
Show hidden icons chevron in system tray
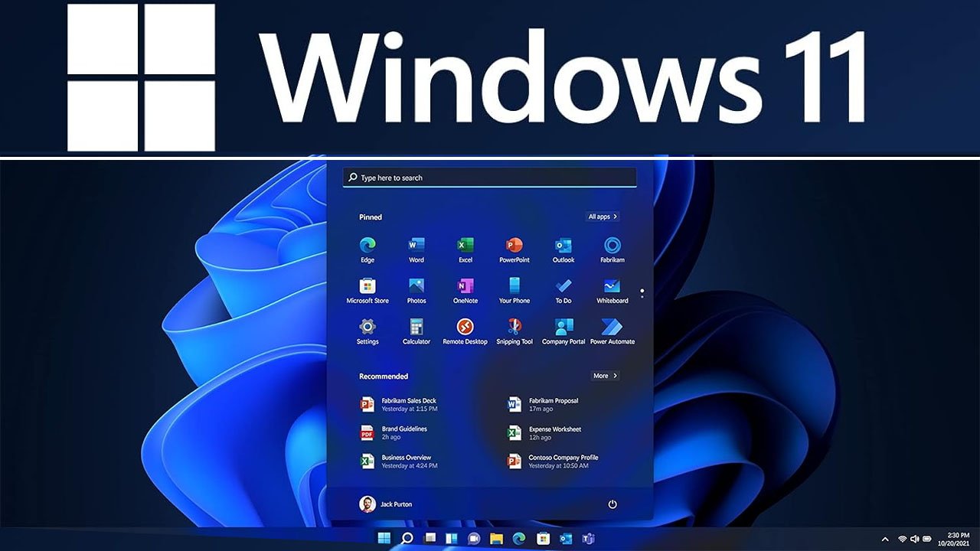click(x=886, y=539)
